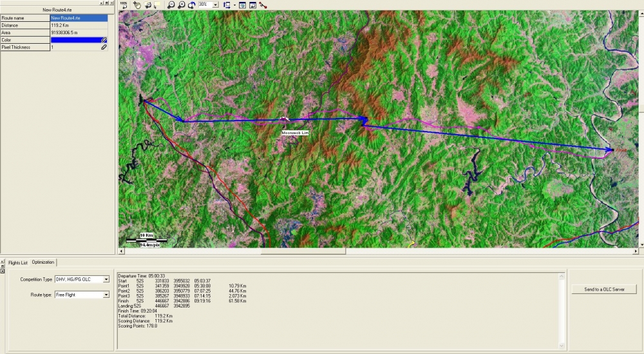Click the Scoring Points: 178.8 line
This screenshot has height=354, width=644.
[138, 326]
